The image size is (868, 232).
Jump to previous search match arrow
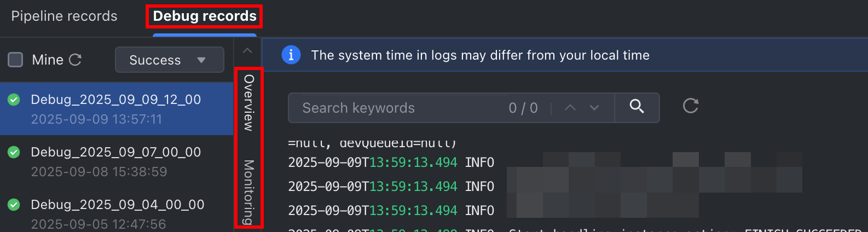(570, 108)
